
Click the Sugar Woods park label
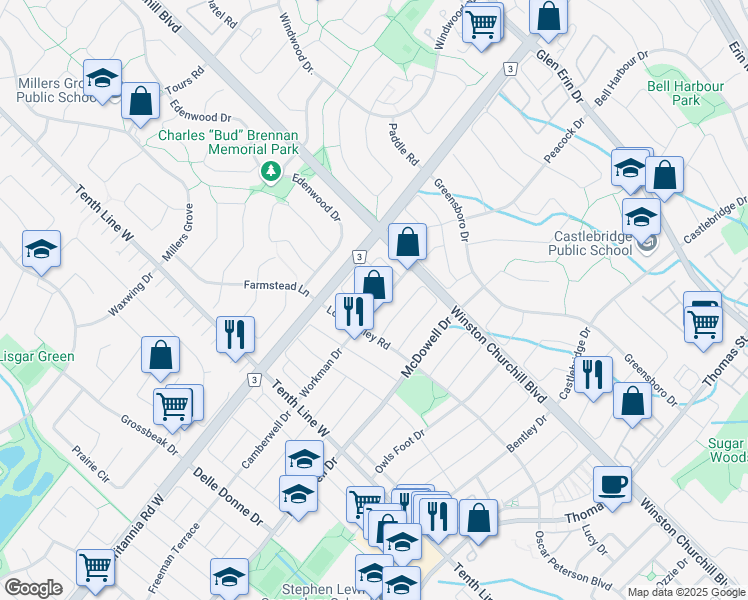click(728, 450)
